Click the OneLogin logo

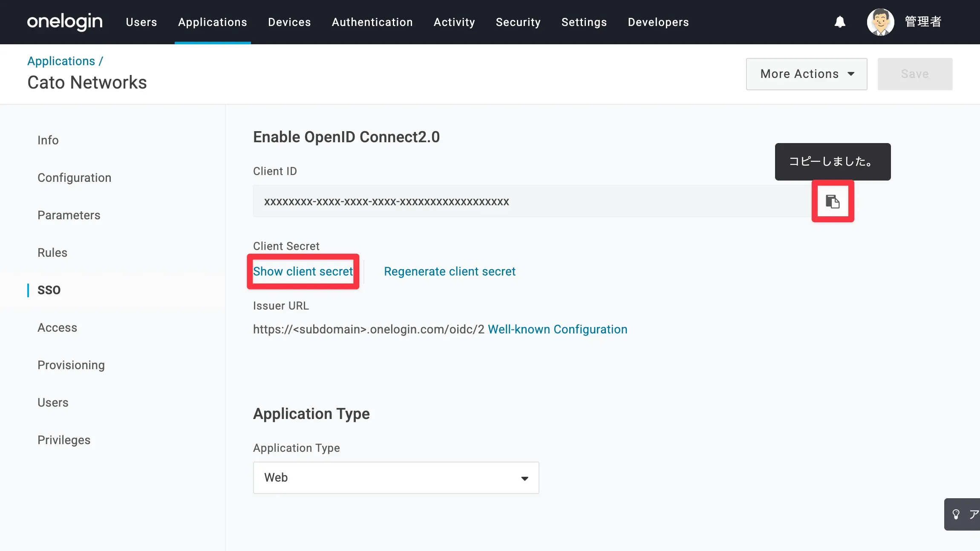click(65, 22)
